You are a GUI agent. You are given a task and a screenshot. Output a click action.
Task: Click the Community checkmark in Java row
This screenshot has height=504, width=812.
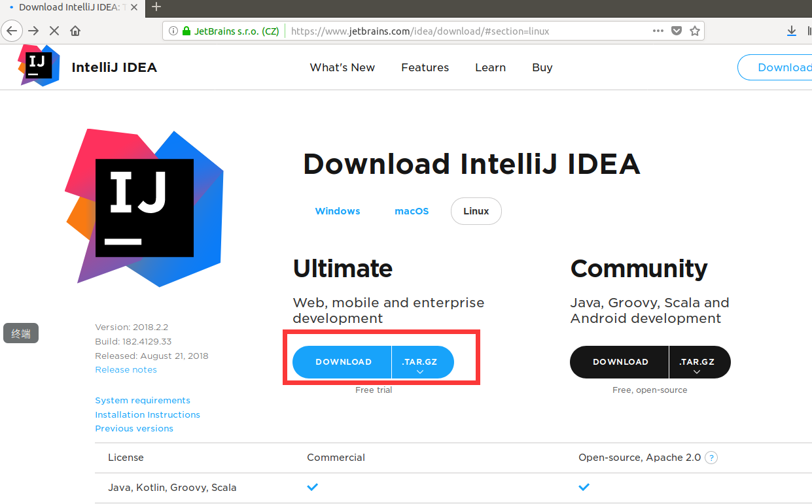[584, 487]
